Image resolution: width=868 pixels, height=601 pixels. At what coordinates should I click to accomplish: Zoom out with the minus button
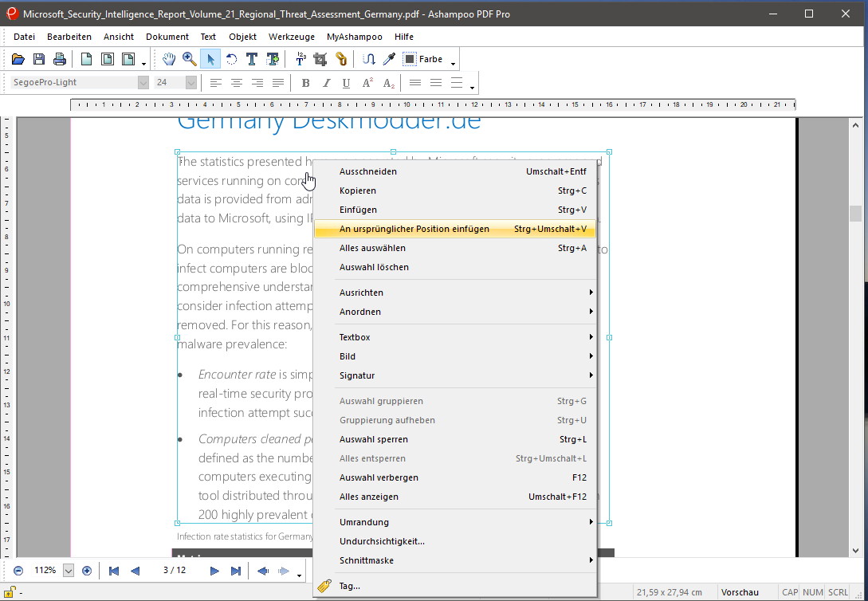18,571
